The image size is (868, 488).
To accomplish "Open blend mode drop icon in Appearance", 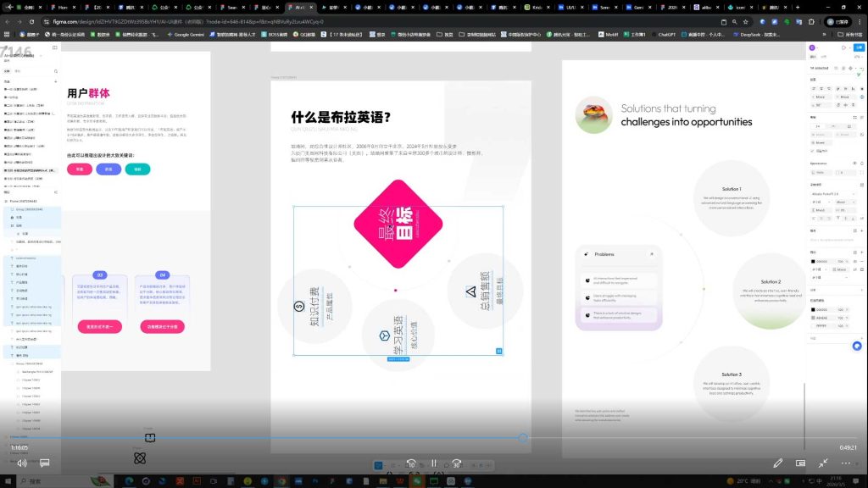I will 862,164.
